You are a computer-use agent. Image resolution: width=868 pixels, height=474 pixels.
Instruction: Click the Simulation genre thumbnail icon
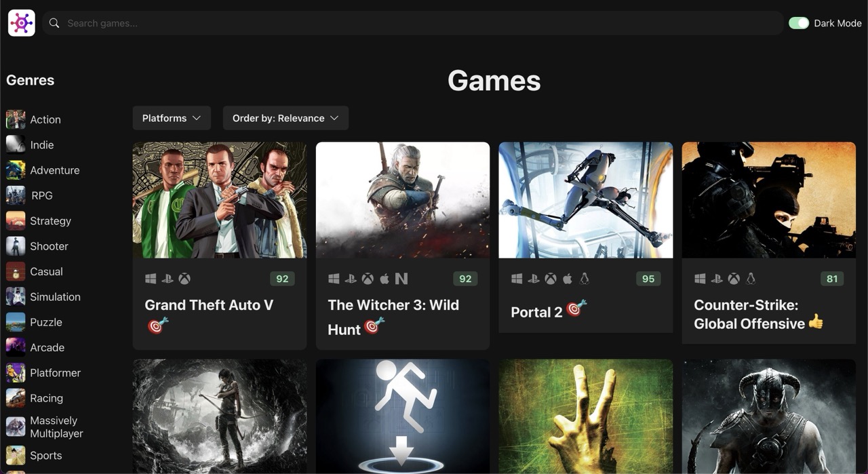[x=16, y=296]
